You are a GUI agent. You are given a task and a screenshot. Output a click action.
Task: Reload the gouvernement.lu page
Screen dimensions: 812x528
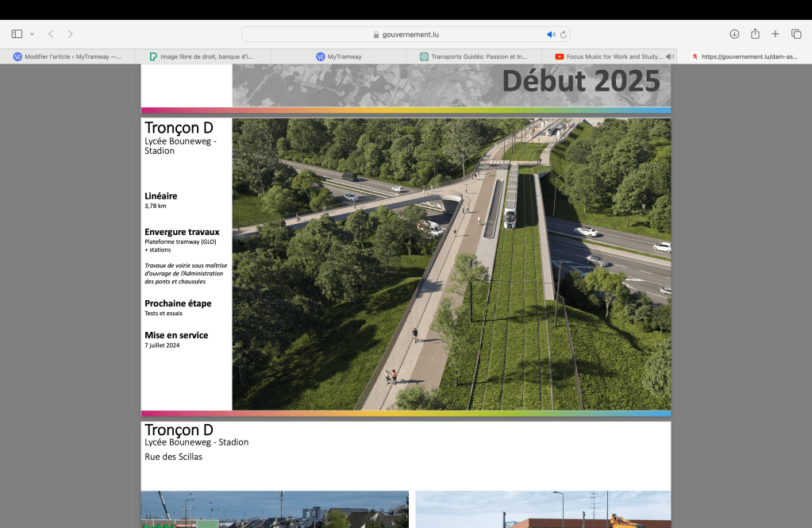point(564,35)
